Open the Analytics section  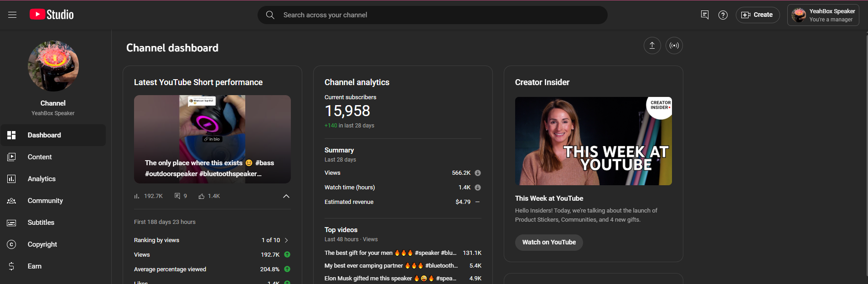pyautogui.click(x=53, y=179)
